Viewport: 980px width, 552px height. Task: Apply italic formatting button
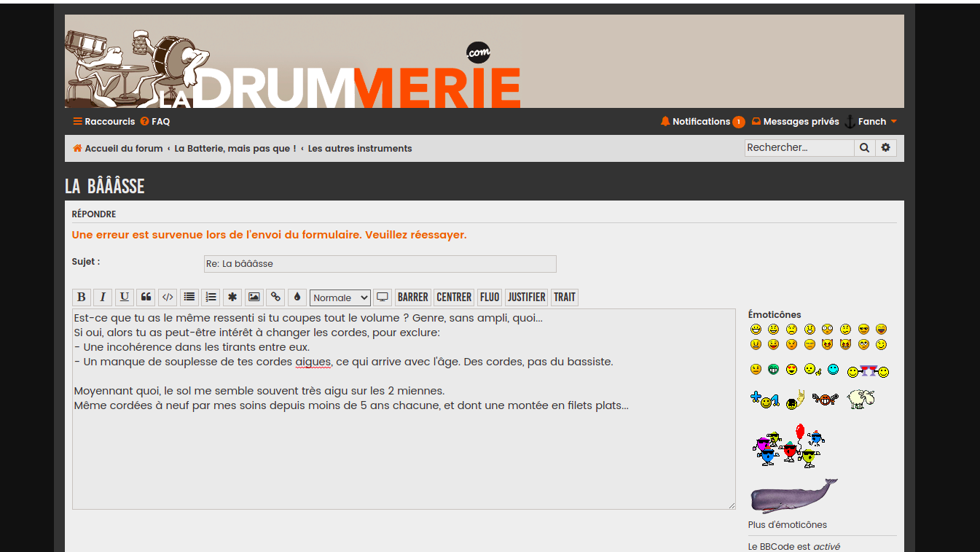pyautogui.click(x=103, y=298)
